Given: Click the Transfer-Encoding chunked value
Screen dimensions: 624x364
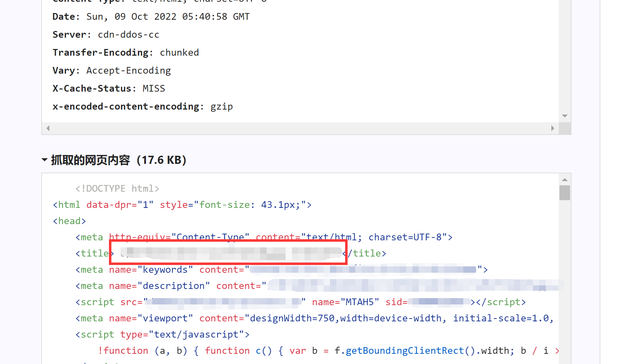Looking at the screenshot, I should pyautogui.click(x=179, y=53).
